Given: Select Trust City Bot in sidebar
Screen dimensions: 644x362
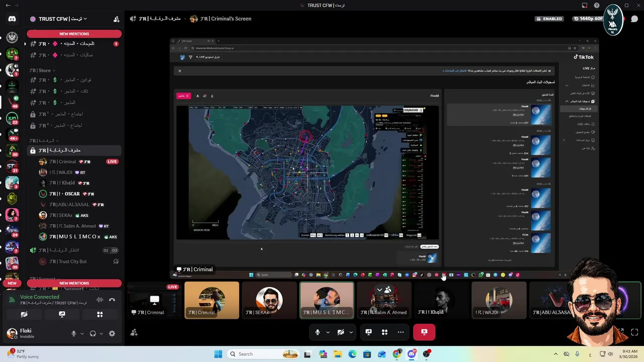Looking at the screenshot, I should pos(79,261).
